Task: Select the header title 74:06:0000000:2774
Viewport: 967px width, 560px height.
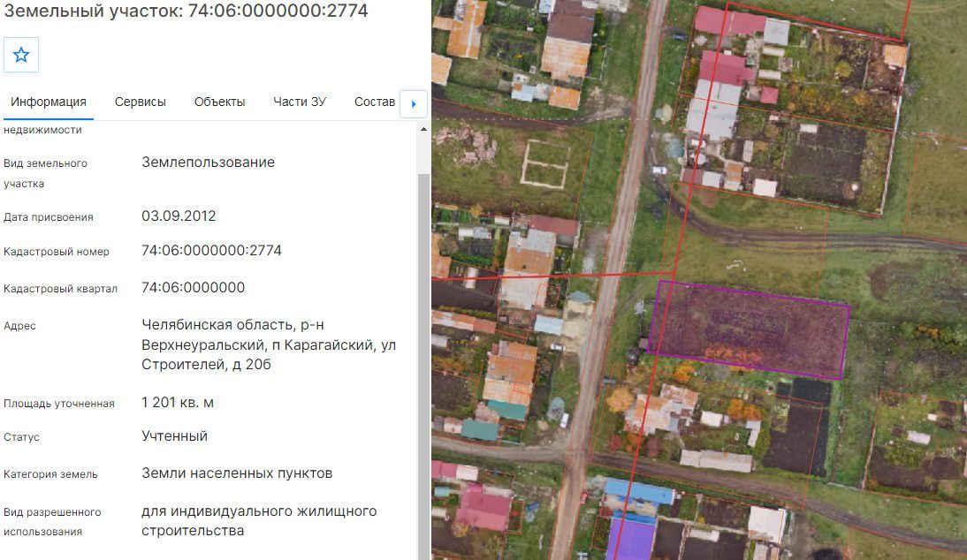Action: (x=278, y=11)
